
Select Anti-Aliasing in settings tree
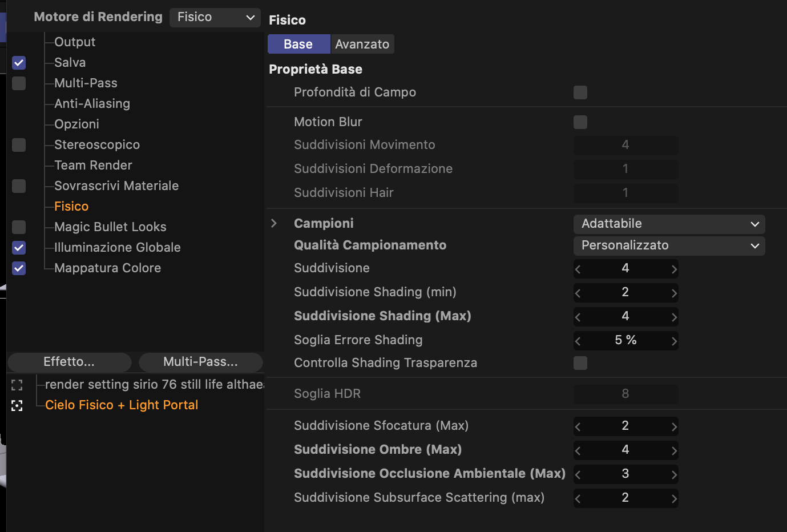click(x=92, y=104)
